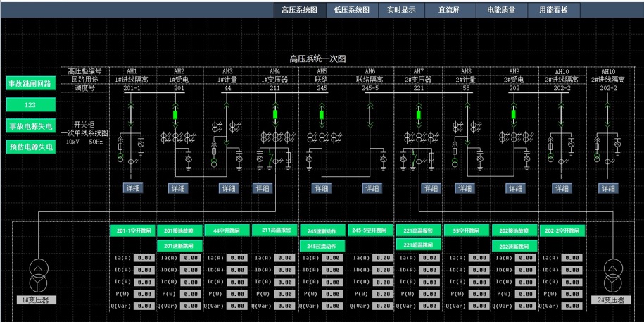Click the 预估电源失电 button

(31, 147)
